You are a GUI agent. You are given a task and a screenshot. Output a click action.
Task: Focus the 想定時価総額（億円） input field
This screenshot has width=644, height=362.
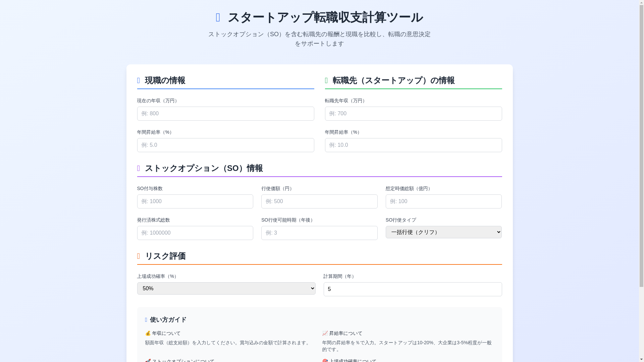[443, 201]
